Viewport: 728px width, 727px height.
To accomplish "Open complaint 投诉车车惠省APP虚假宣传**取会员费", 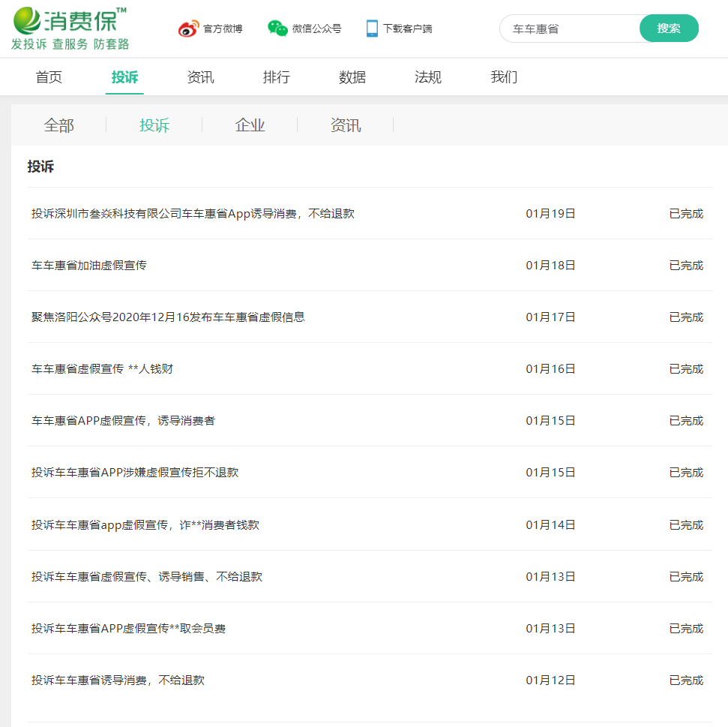I will [x=128, y=629].
